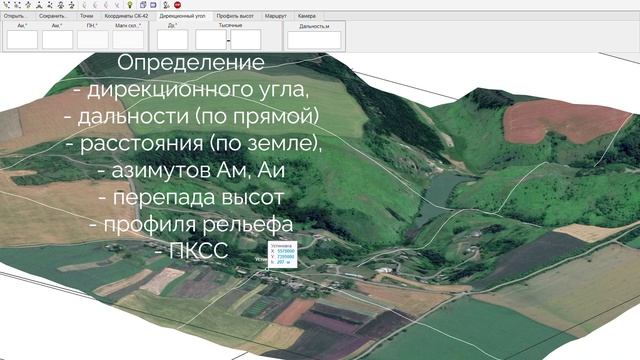Click the Ду,° input field
This screenshot has height=360, width=640.
173,40
